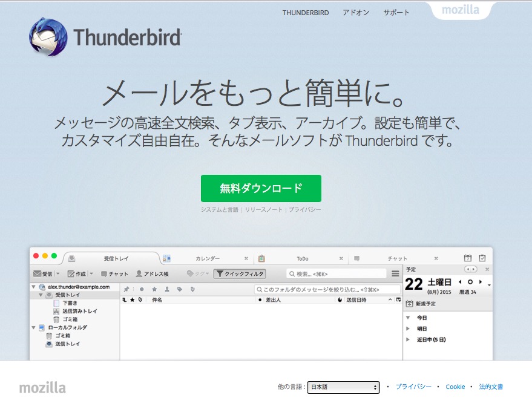This screenshot has width=532, height=412.
Task: Click the ローカルフォルダ computer icon
Action: coord(42,327)
